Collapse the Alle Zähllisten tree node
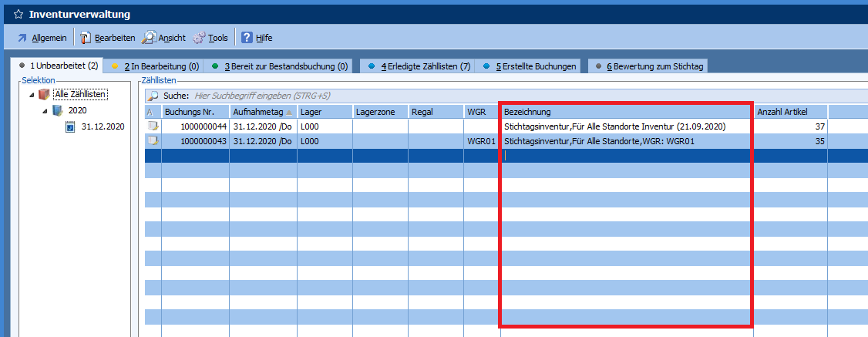Image resolution: width=868 pixels, height=337 pixels. (32, 95)
